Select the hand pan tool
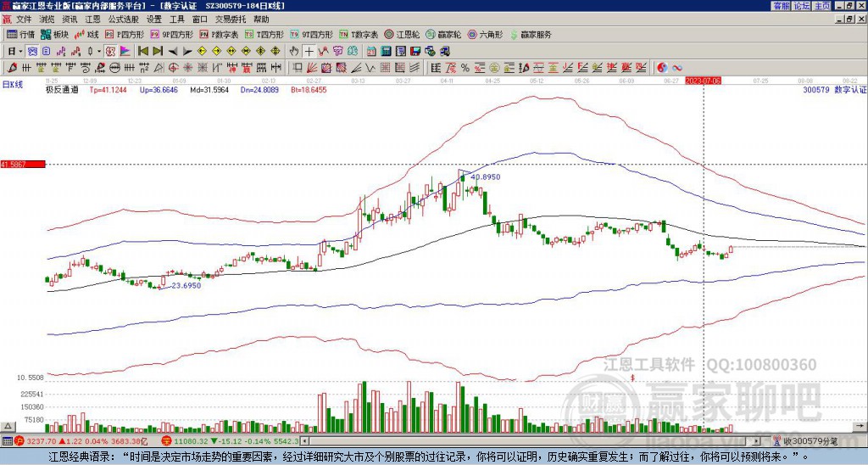 [x=293, y=51]
